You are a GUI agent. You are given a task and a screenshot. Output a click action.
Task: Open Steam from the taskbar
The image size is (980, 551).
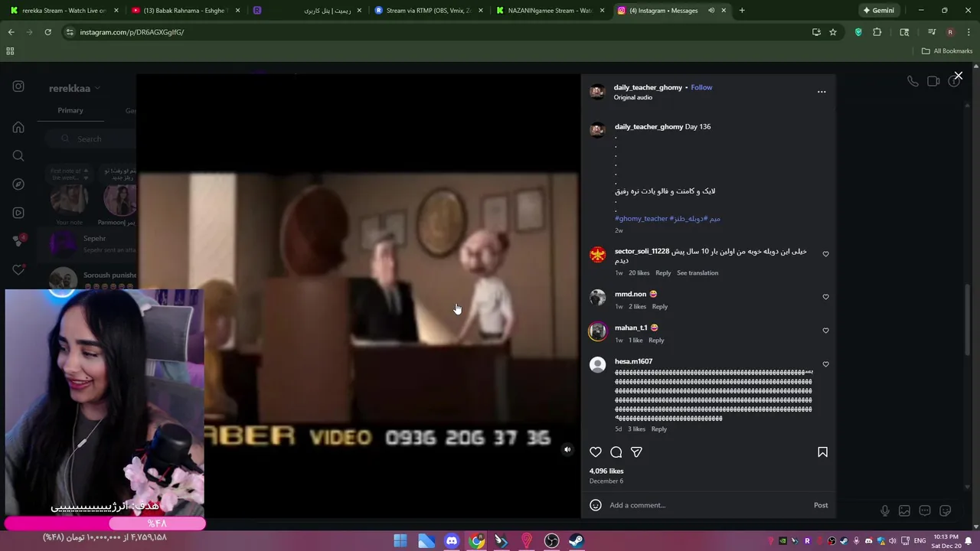tap(577, 541)
